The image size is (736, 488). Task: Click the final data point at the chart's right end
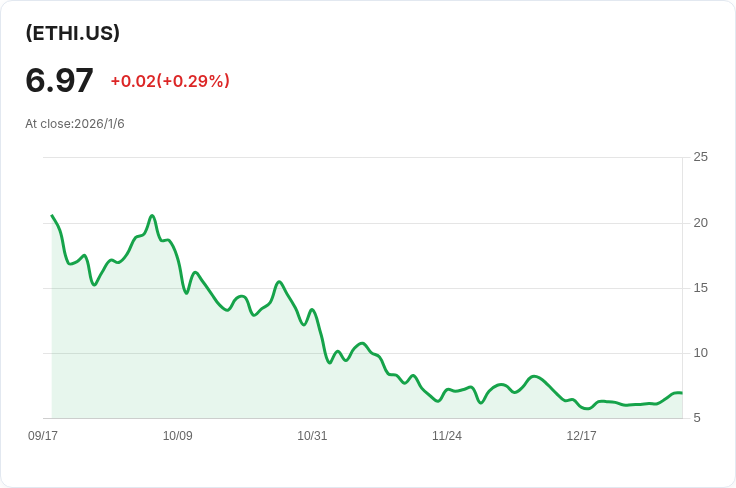pos(682,393)
